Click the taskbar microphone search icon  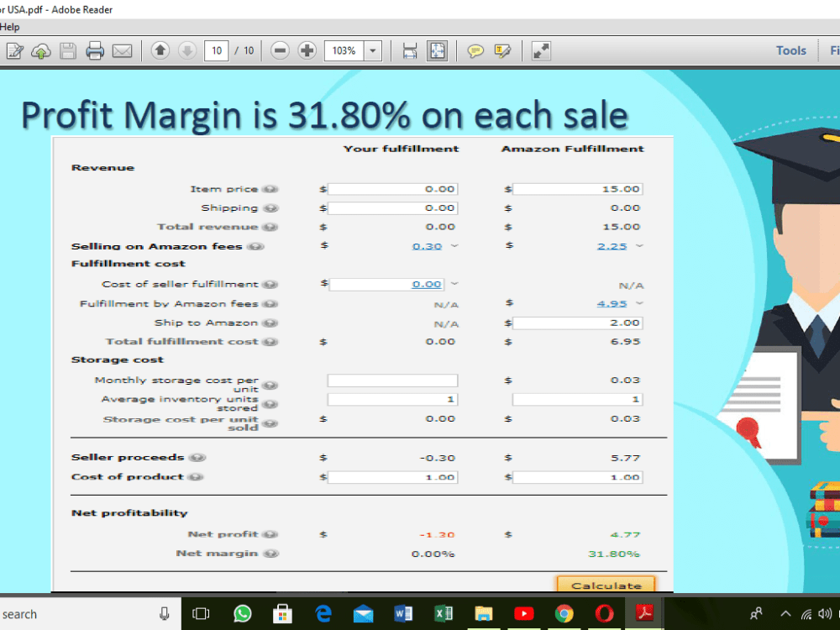(x=165, y=614)
